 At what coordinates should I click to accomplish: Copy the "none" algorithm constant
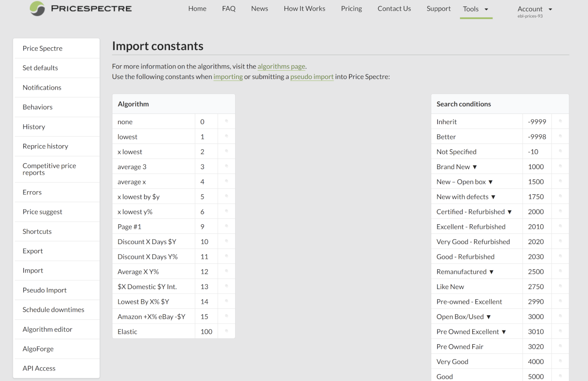pos(226,121)
